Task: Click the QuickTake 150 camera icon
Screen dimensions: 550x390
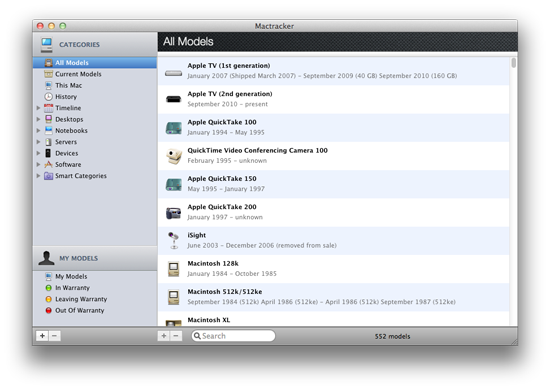Action: point(174,184)
